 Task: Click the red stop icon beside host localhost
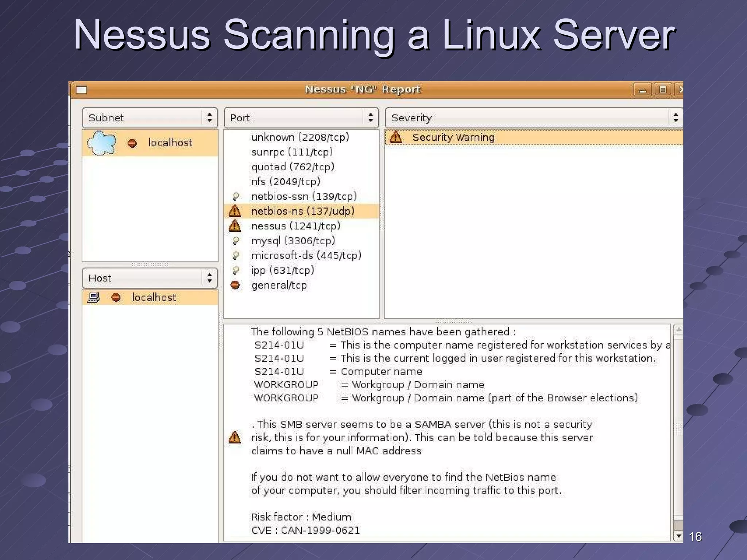[x=116, y=297]
